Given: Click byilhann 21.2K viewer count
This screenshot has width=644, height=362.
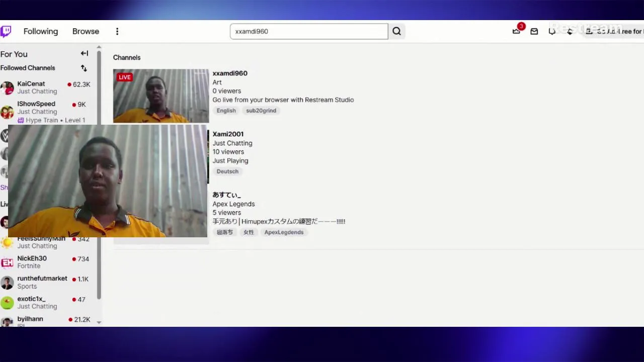Looking at the screenshot, I should coord(79,320).
